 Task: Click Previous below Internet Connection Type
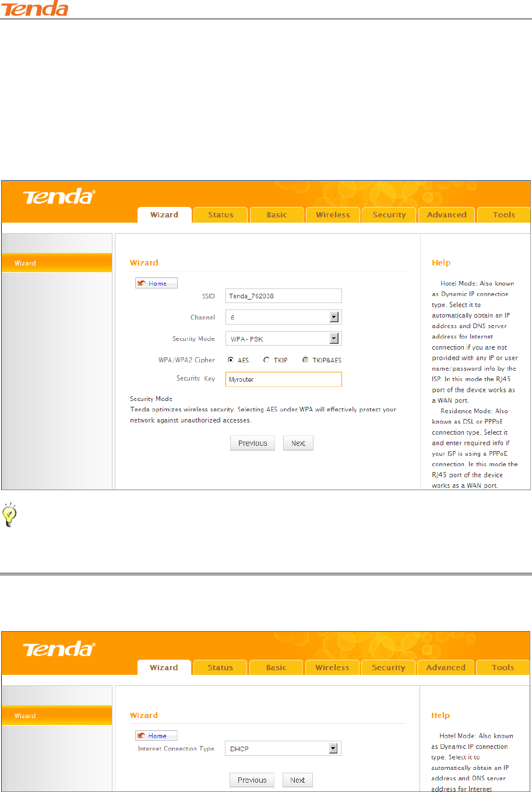pyautogui.click(x=252, y=780)
